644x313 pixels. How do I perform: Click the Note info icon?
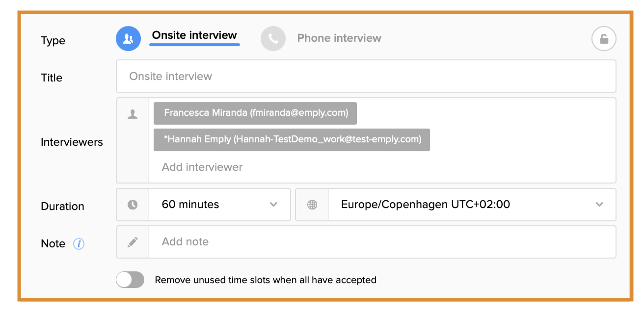click(79, 244)
